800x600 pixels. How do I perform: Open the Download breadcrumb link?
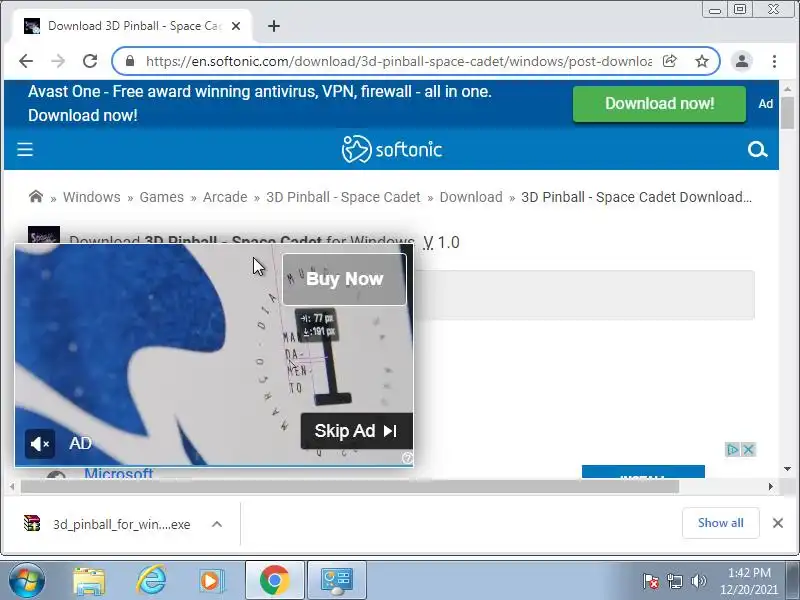click(x=471, y=197)
